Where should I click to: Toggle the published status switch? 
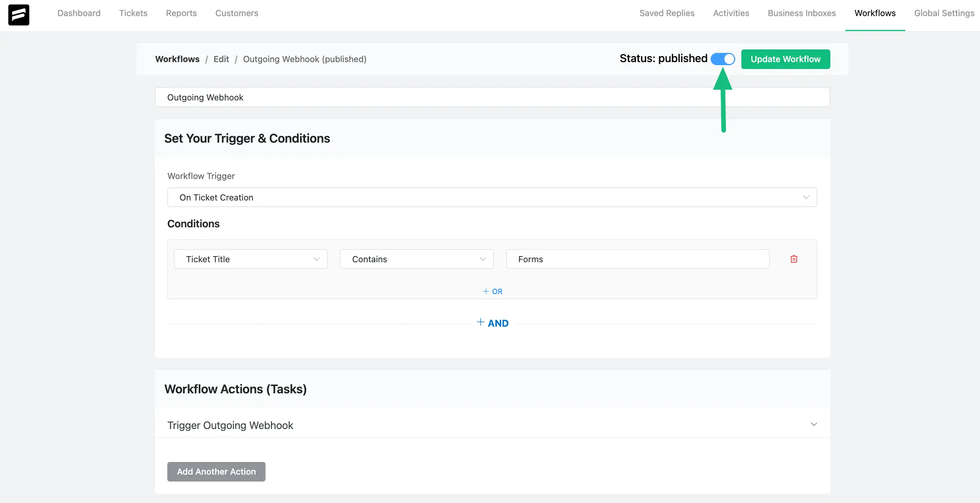click(723, 59)
